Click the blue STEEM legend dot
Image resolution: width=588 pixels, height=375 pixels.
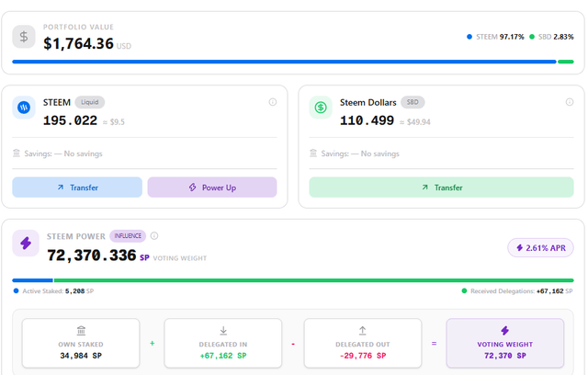[469, 37]
